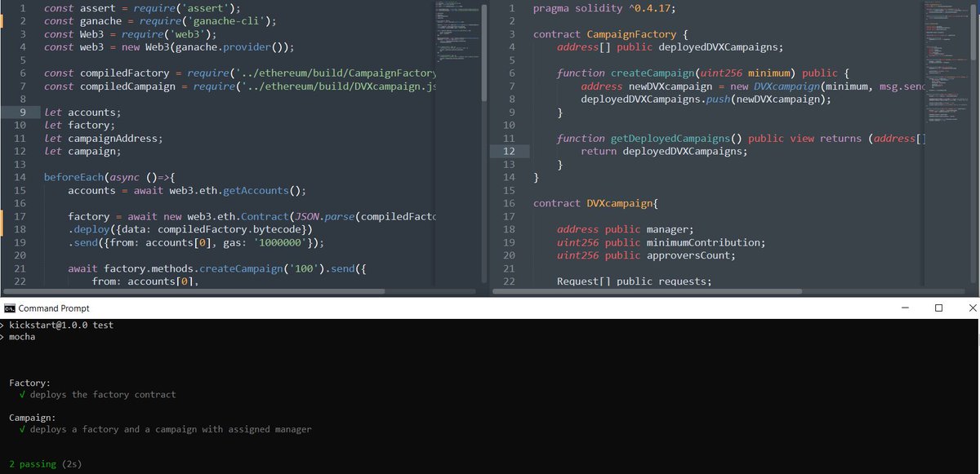Click 'accounts = await web3.eth.getAccounts();' line
The height and width of the screenshot is (474, 980).
[186, 190]
